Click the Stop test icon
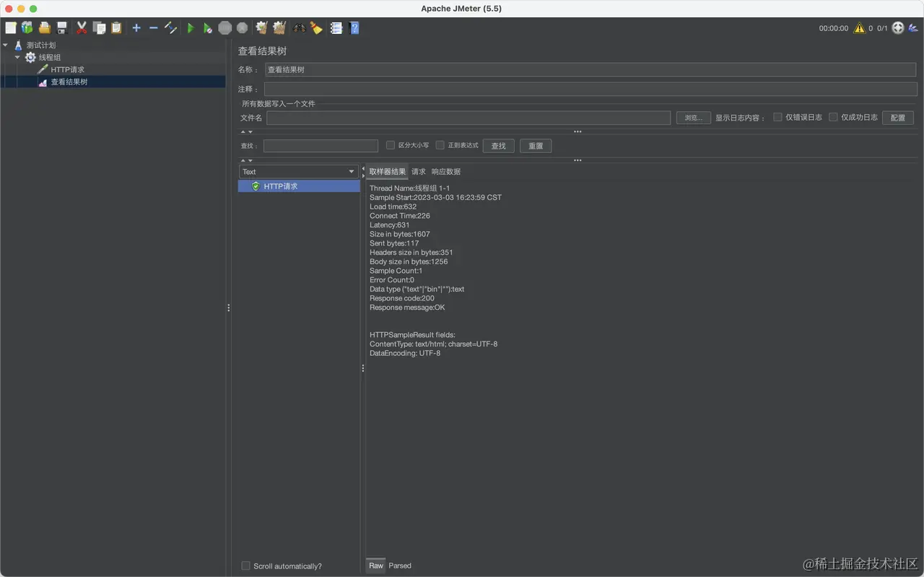This screenshot has height=577, width=924. pyautogui.click(x=225, y=28)
